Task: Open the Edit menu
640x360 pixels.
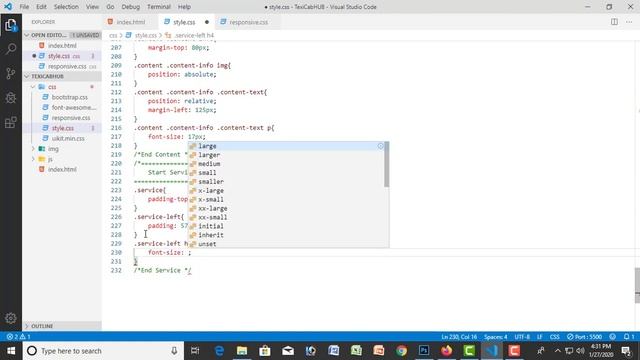Action: 41,7
